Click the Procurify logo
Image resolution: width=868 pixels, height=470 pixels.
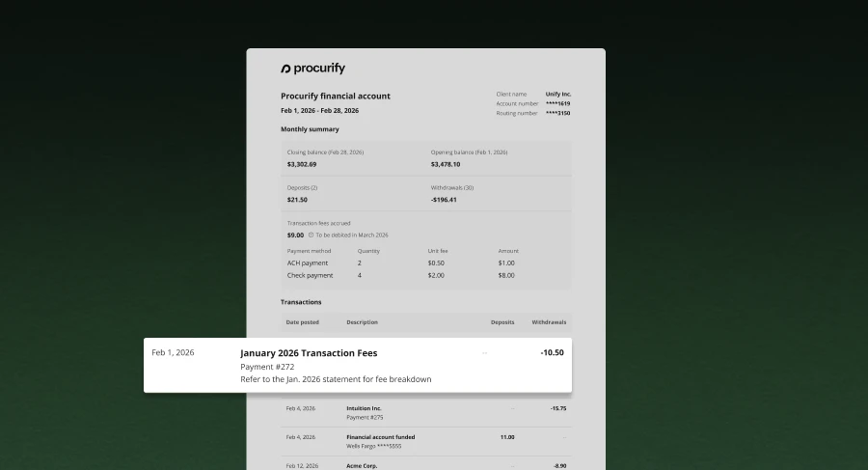pos(312,69)
